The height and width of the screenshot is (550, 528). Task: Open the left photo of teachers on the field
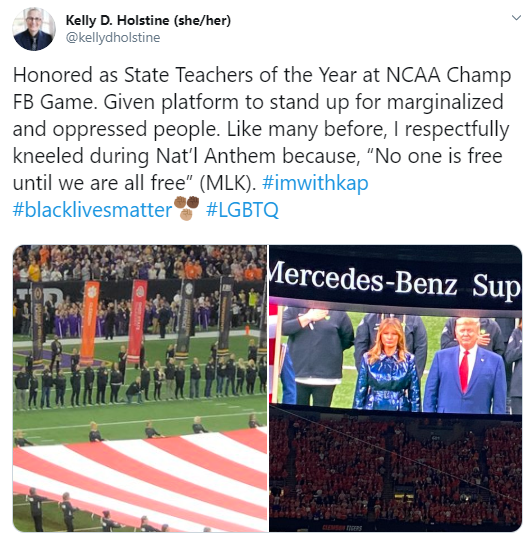tap(140, 388)
